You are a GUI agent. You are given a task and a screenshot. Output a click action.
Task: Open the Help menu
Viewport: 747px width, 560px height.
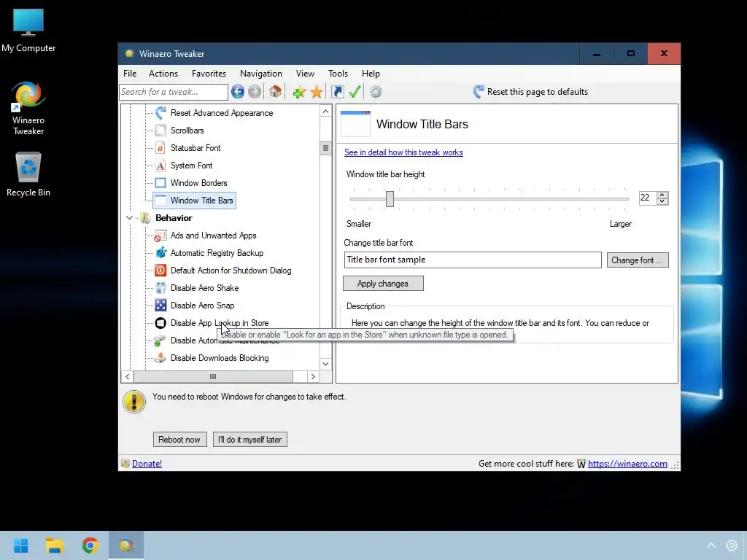[x=371, y=74]
